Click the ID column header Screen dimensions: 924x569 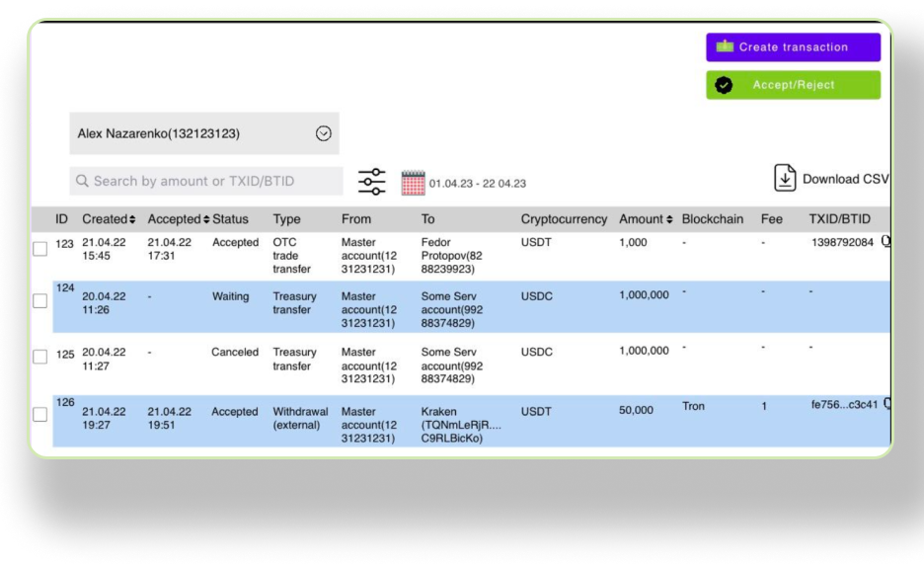[x=61, y=218]
